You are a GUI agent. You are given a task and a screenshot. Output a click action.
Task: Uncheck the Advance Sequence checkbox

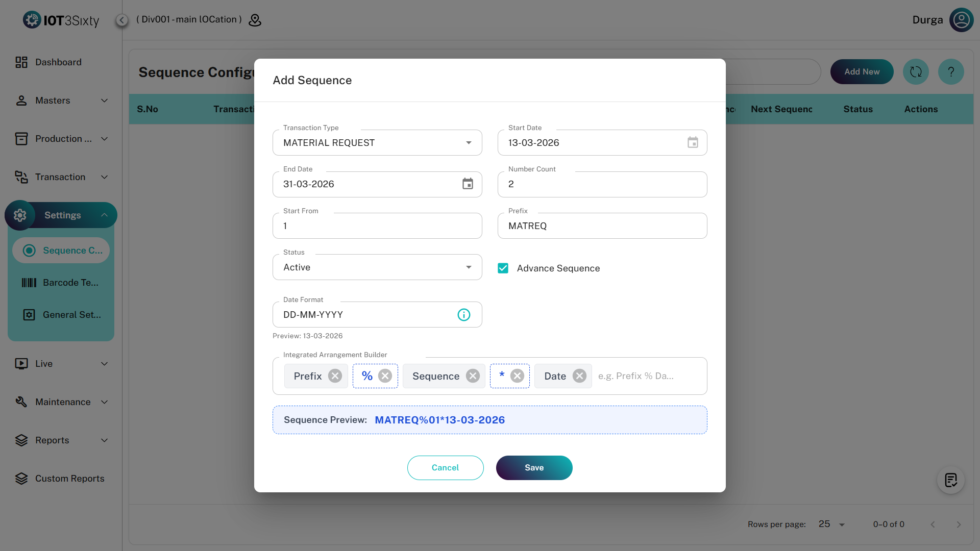(503, 268)
